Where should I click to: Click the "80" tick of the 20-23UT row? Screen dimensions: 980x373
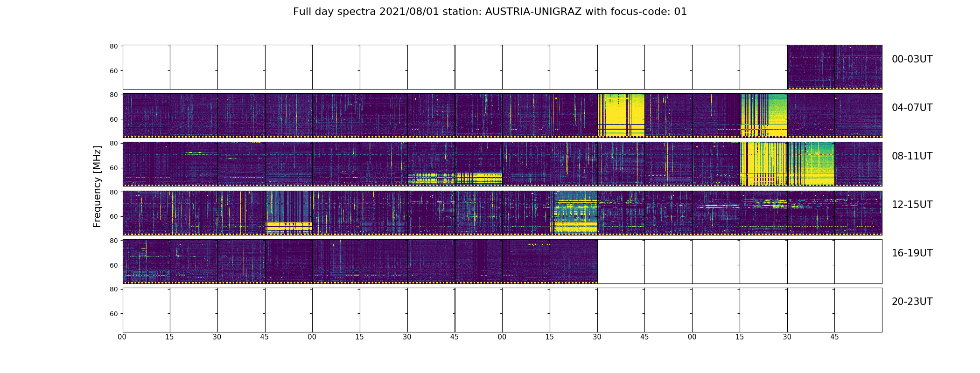(x=113, y=289)
